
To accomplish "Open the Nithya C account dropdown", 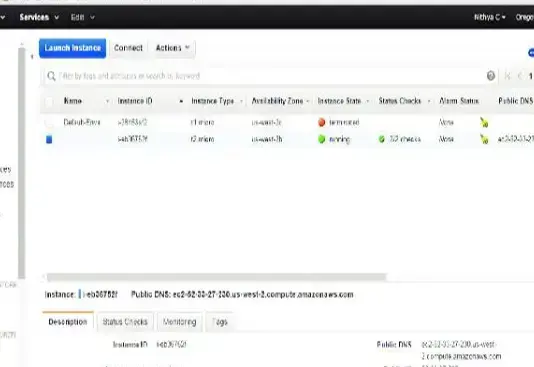I will click(x=490, y=17).
